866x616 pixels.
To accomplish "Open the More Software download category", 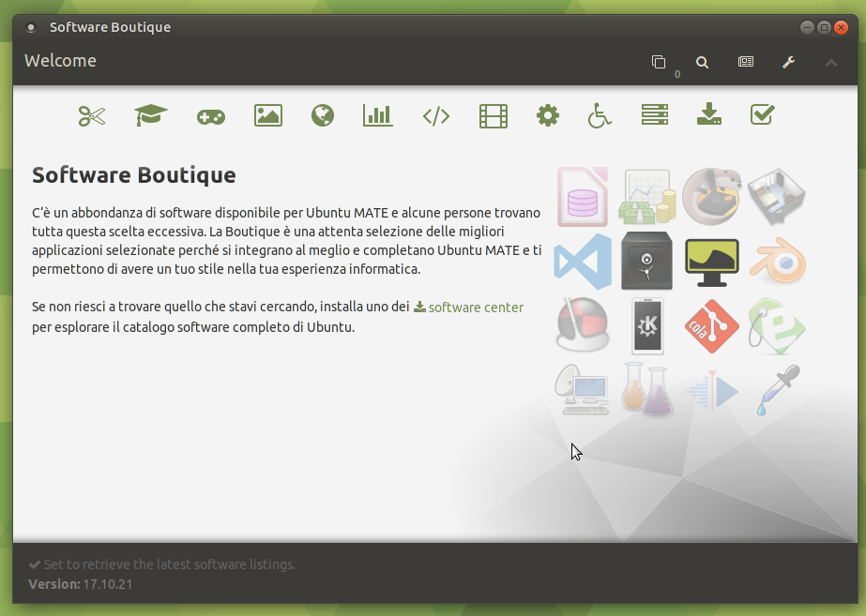I will pos(709,113).
